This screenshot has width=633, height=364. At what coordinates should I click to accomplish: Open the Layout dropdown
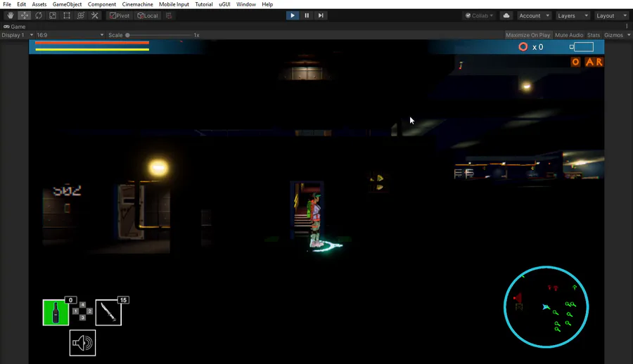click(611, 15)
